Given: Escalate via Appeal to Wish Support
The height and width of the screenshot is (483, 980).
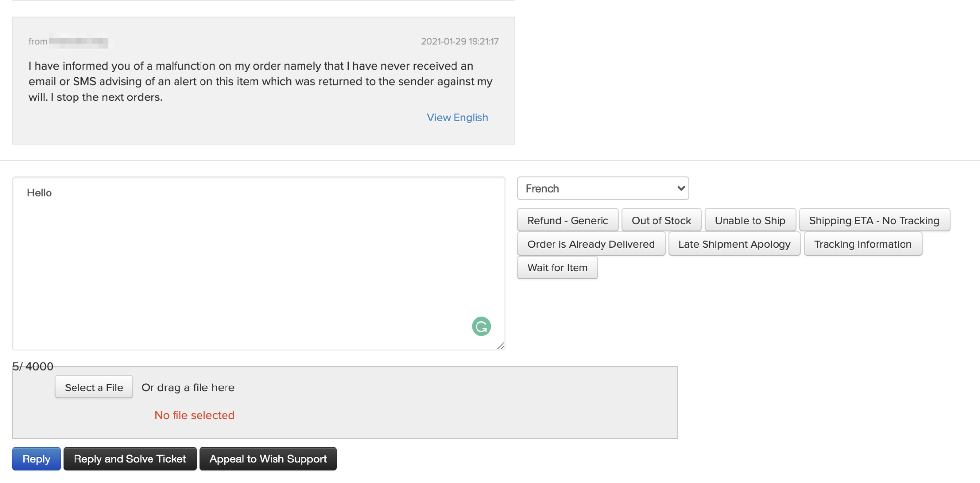Looking at the screenshot, I should click(x=268, y=459).
